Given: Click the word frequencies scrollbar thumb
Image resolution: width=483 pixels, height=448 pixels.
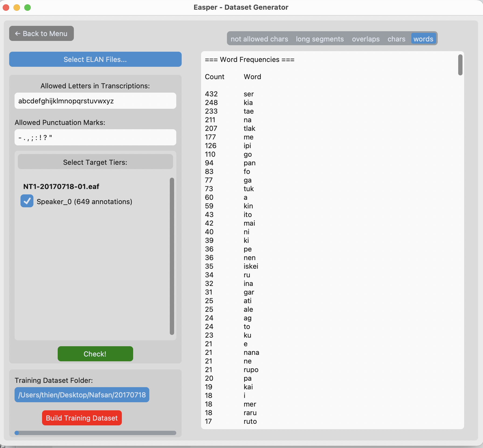Looking at the screenshot, I should coord(460,65).
